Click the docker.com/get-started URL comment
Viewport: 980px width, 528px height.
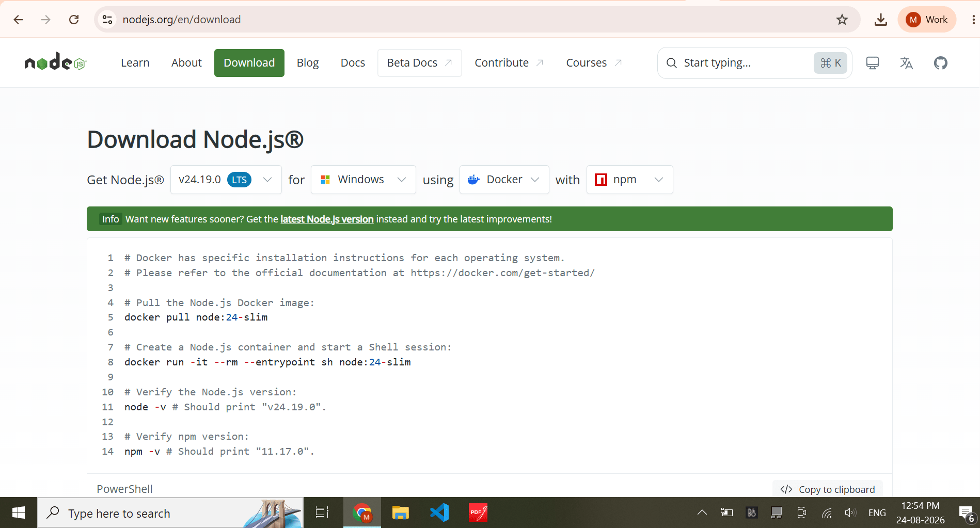(503, 273)
